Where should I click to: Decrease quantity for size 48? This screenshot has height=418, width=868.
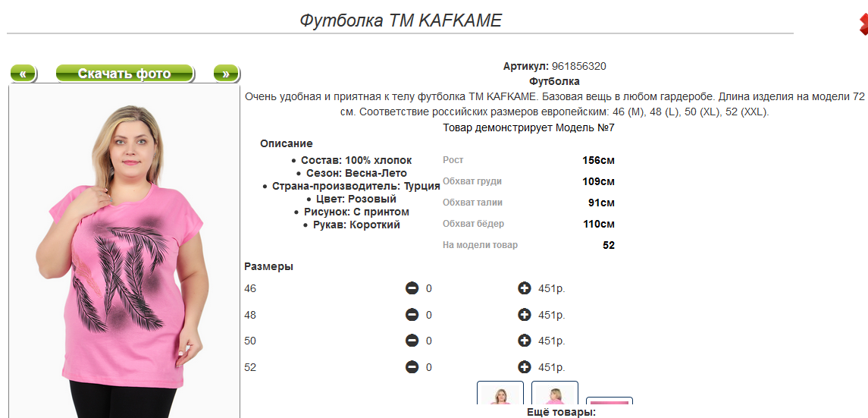pos(412,315)
